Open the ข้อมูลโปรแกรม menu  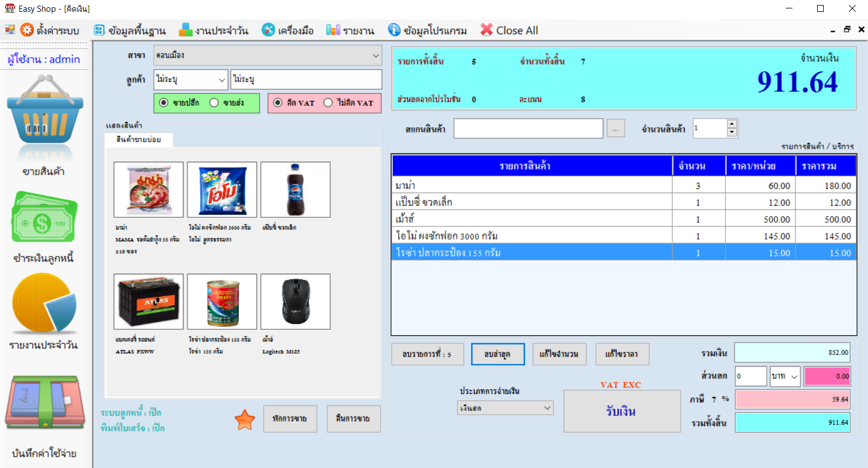435,30
